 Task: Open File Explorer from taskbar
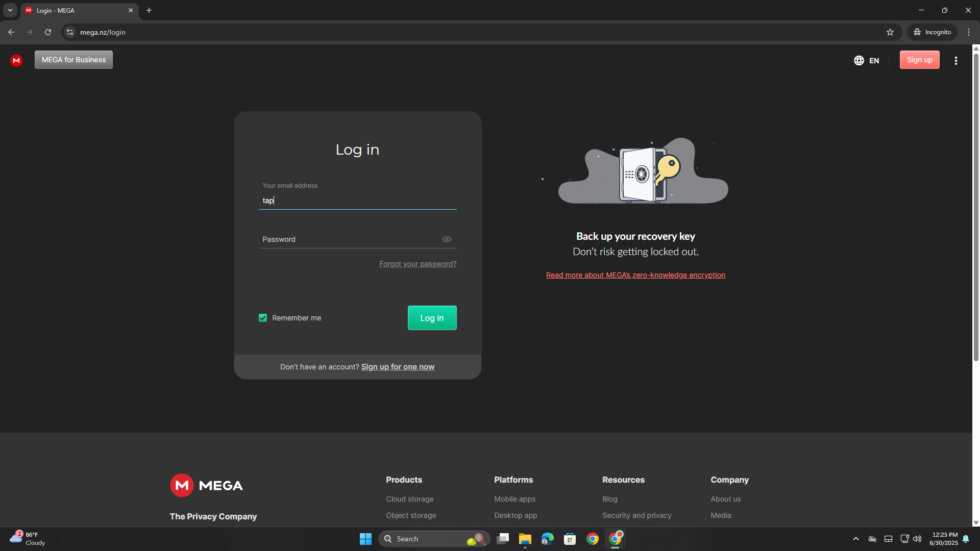[525, 539]
